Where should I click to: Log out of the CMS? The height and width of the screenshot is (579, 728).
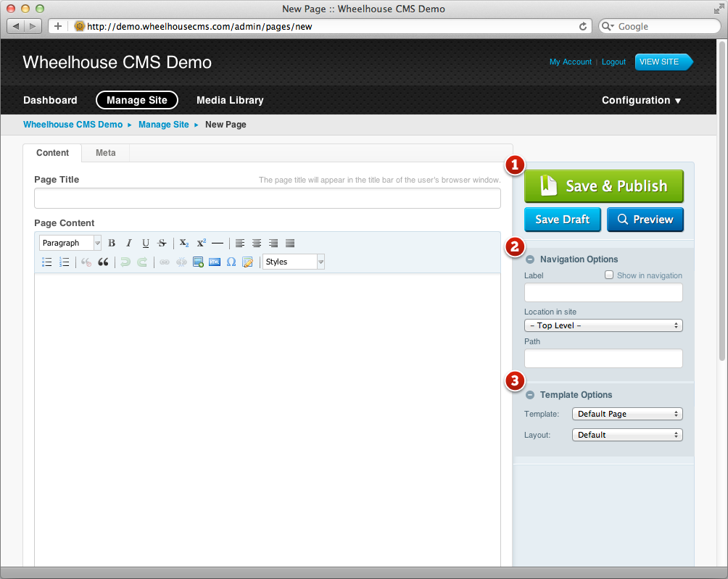613,62
